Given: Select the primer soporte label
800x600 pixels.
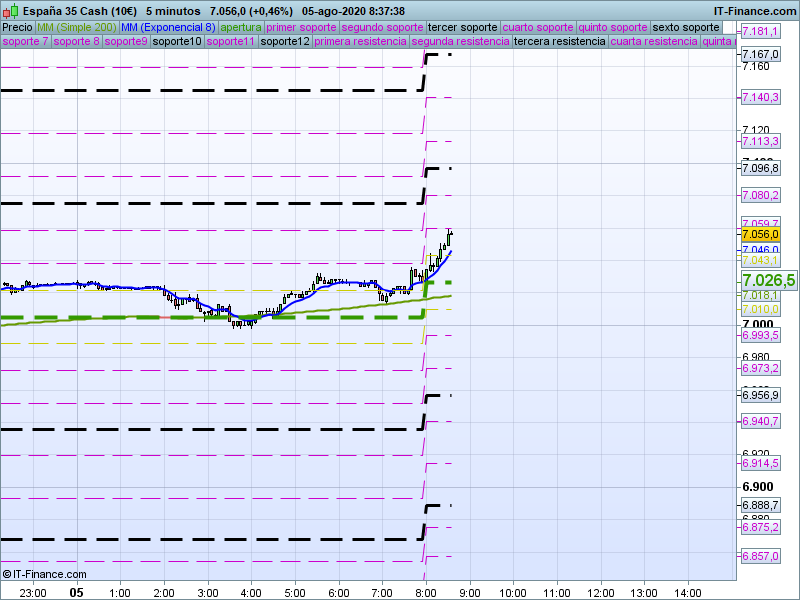Looking at the screenshot, I should pos(302,27).
